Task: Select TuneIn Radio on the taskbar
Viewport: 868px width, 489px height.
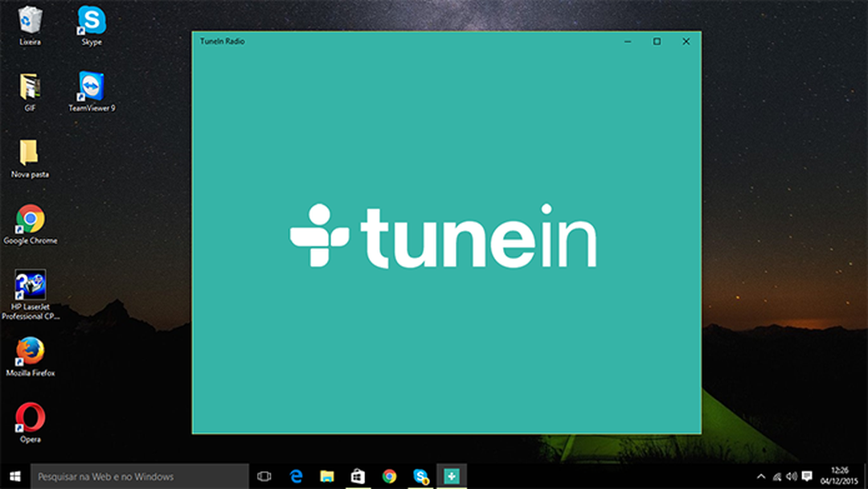Action: [452, 476]
